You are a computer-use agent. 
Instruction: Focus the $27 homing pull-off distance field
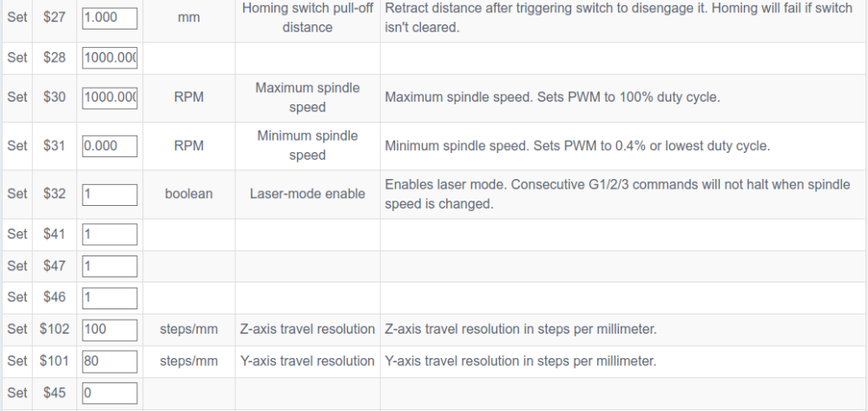109,16
